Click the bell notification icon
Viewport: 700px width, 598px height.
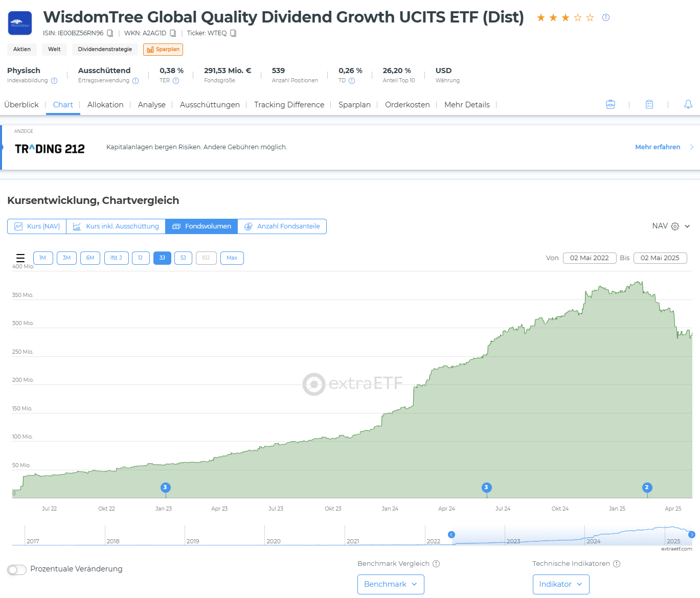point(688,104)
